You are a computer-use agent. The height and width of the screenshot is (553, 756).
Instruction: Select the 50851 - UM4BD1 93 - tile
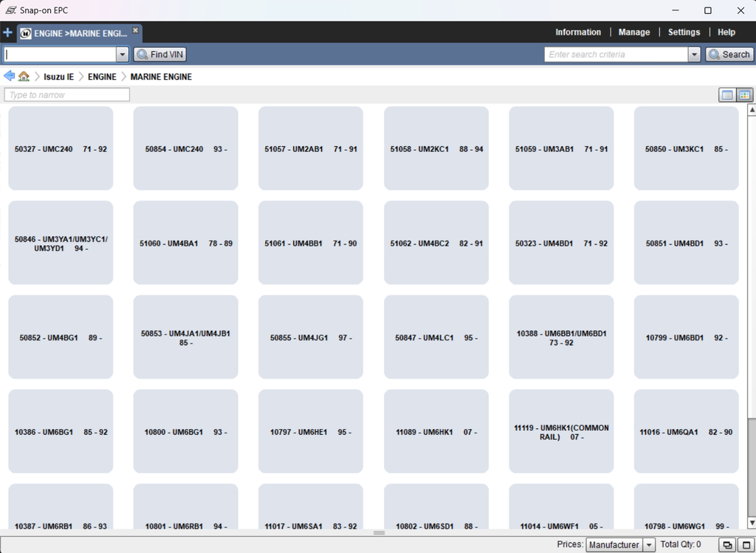click(x=687, y=243)
